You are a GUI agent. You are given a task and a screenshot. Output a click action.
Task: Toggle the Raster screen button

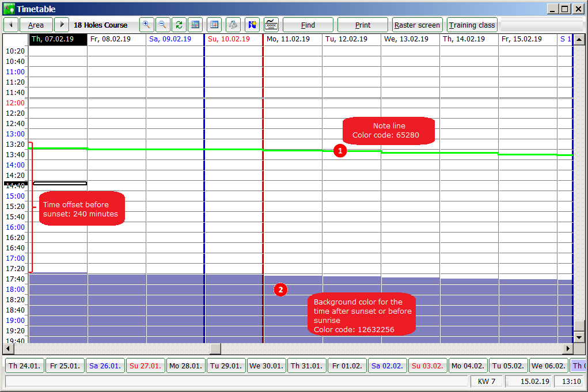point(417,25)
